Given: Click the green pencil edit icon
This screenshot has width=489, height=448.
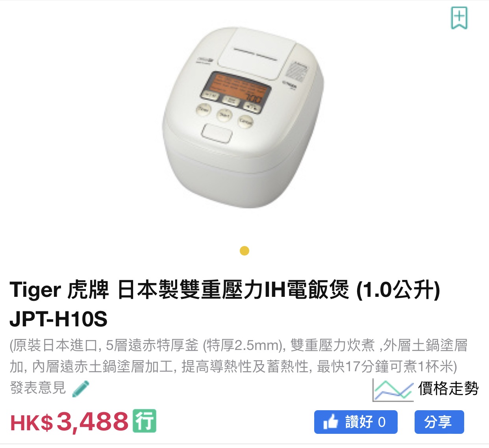Looking at the screenshot, I should tap(81, 389).
